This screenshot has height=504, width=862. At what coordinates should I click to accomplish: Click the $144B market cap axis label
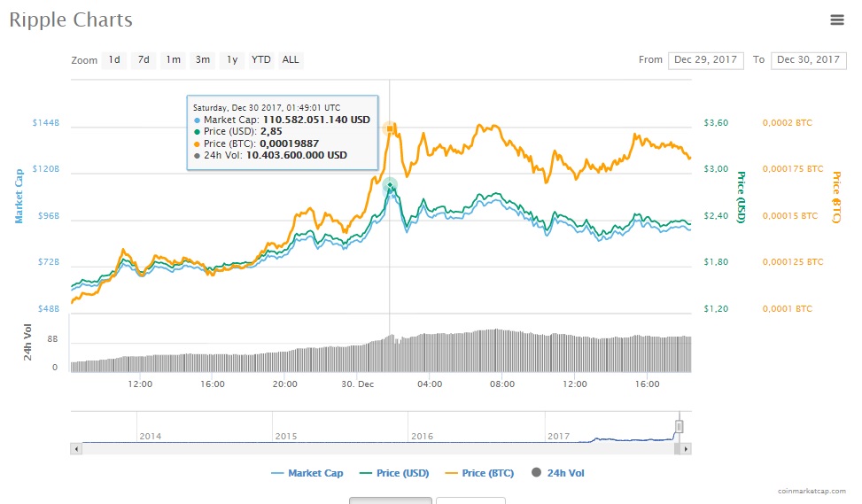click(x=46, y=122)
